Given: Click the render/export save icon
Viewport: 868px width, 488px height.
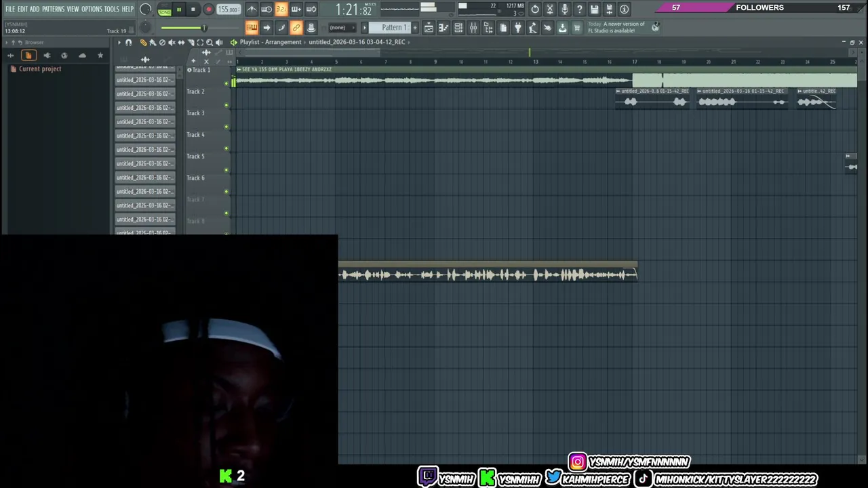Looking at the screenshot, I should pyautogui.click(x=610, y=9).
